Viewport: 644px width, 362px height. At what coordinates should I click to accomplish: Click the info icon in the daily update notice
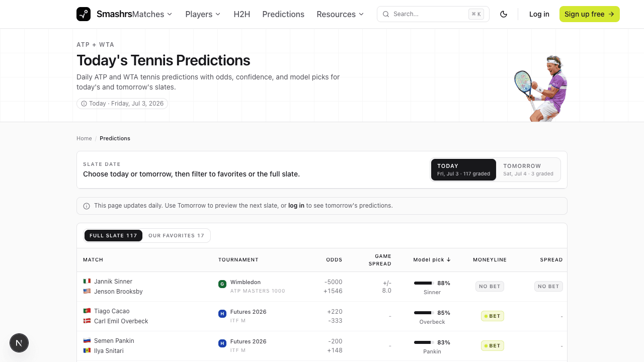point(87,206)
